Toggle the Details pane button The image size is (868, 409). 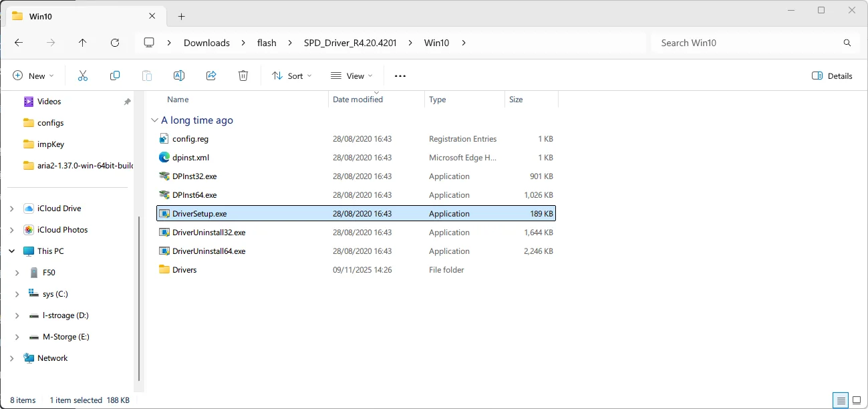click(832, 76)
